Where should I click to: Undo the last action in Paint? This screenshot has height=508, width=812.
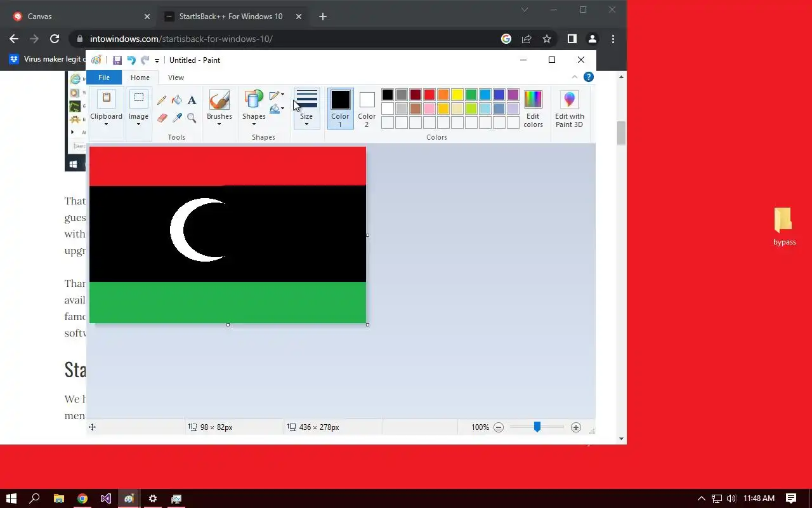coord(131,60)
